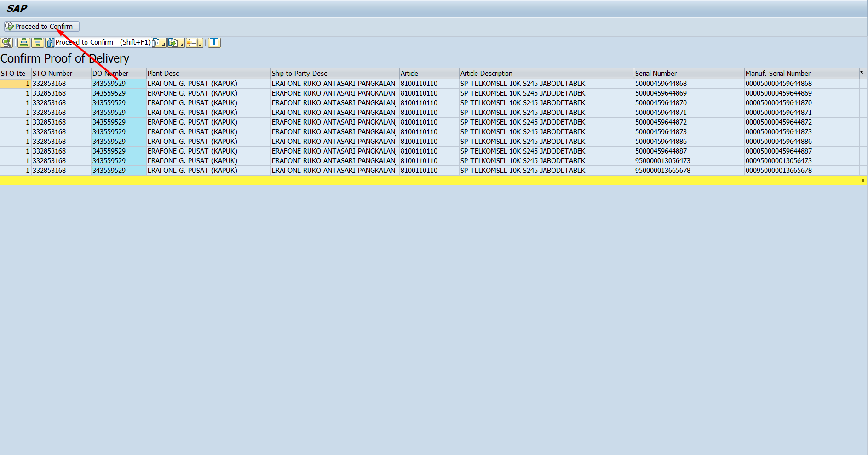Select the STO Number column header
This screenshot has width=868, height=455.
(x=61, y=74)
